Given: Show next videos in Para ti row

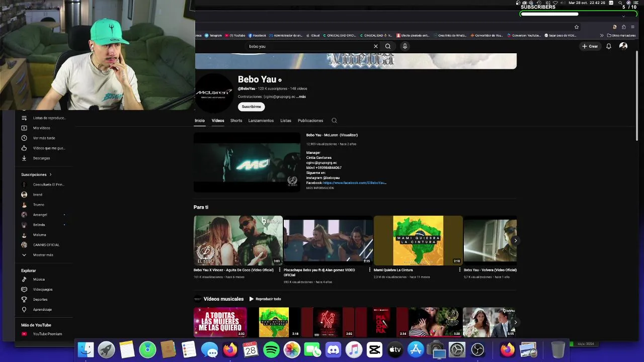Looking at the screenshot, I should [x=515, y=240].
